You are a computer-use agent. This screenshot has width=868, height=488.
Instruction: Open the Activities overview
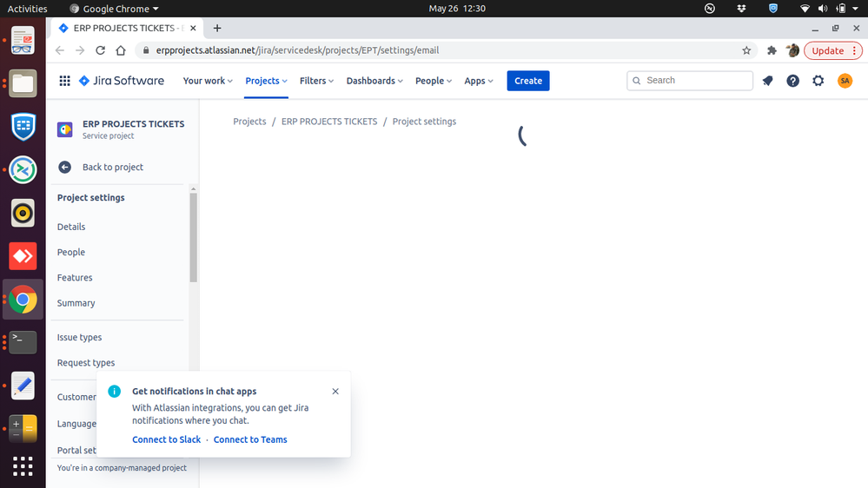(27, 9)
